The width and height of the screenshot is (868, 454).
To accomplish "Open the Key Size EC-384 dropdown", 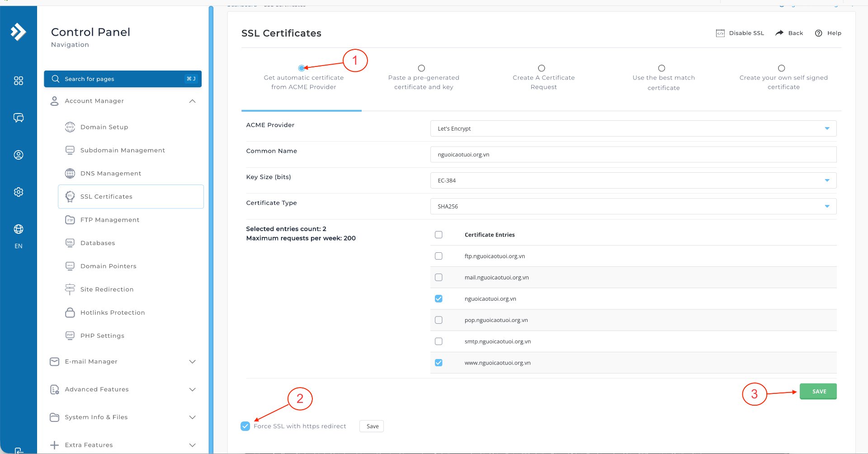I will [633, 180].
